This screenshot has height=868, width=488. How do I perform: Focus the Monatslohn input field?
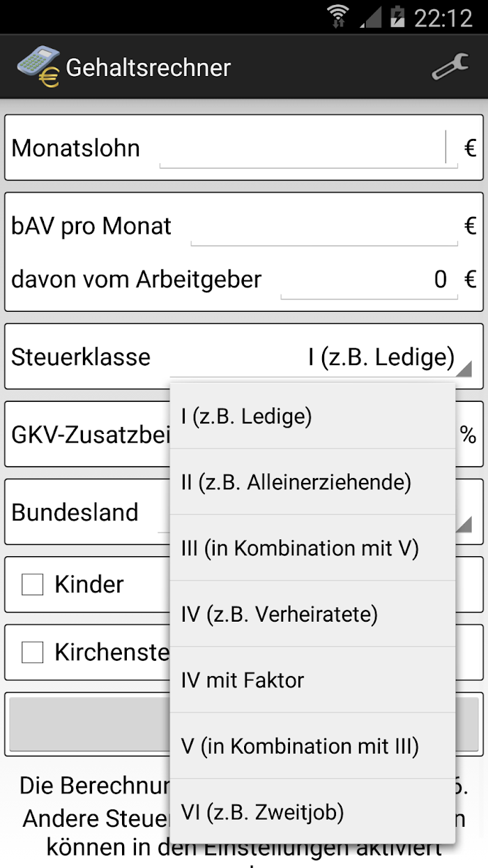pyautogui.click(x=308, y=148)
